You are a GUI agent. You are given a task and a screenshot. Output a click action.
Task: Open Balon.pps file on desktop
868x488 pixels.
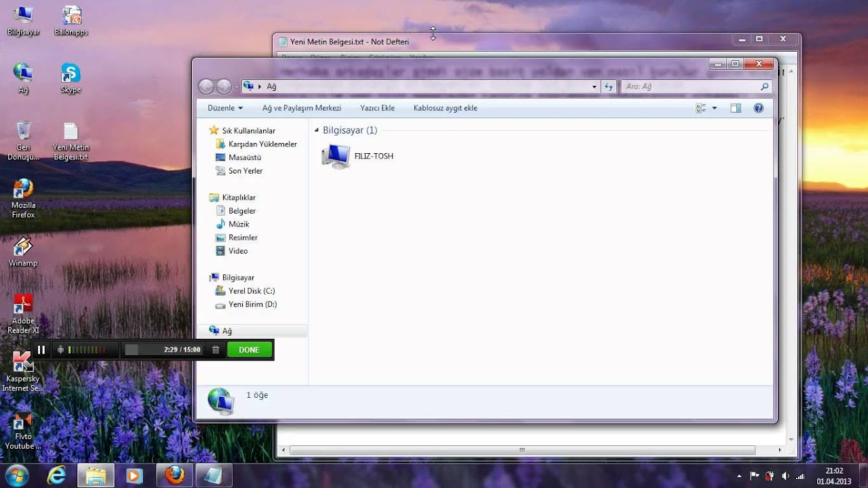tap(71, 20)
